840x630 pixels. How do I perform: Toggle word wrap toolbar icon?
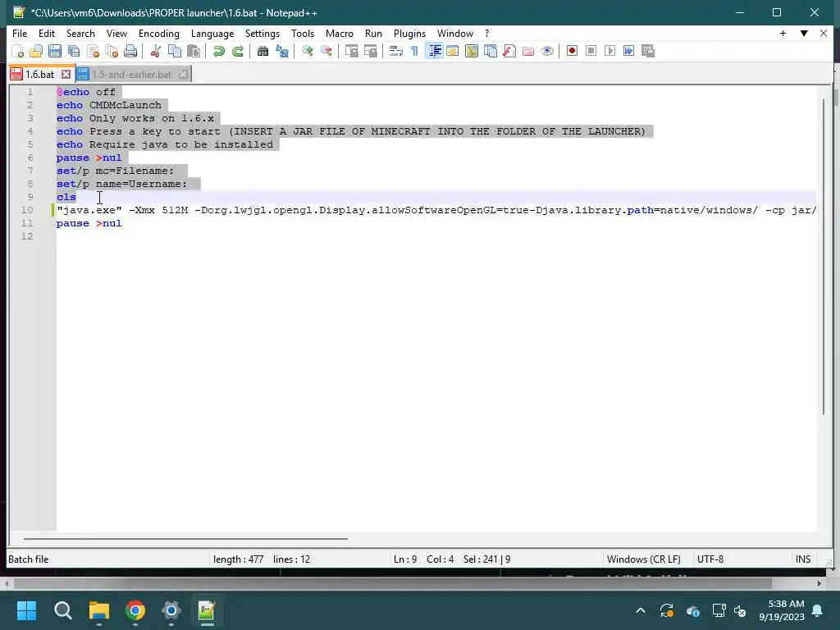pyautogui.click(x=396, y=51)
